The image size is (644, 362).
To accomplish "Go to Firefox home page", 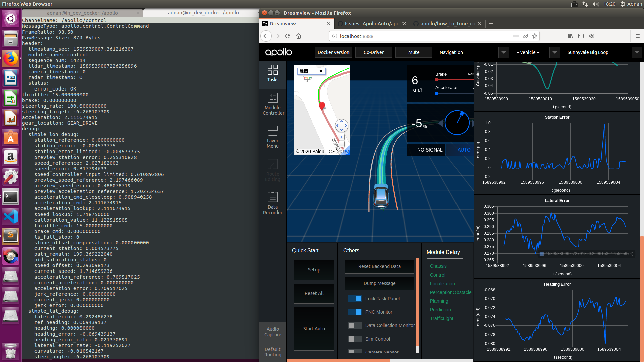I will pyautogui.click(x=299, y=36).
